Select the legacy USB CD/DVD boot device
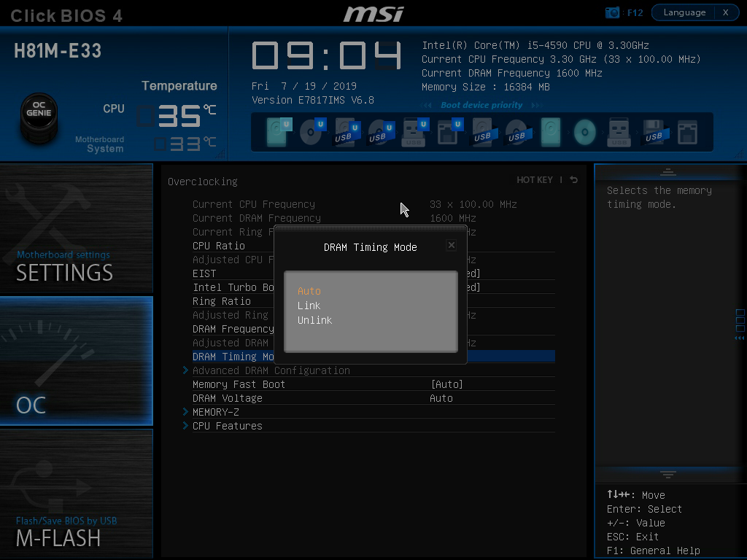The width and height of the screenshot is (747, 560). [519, 132]
